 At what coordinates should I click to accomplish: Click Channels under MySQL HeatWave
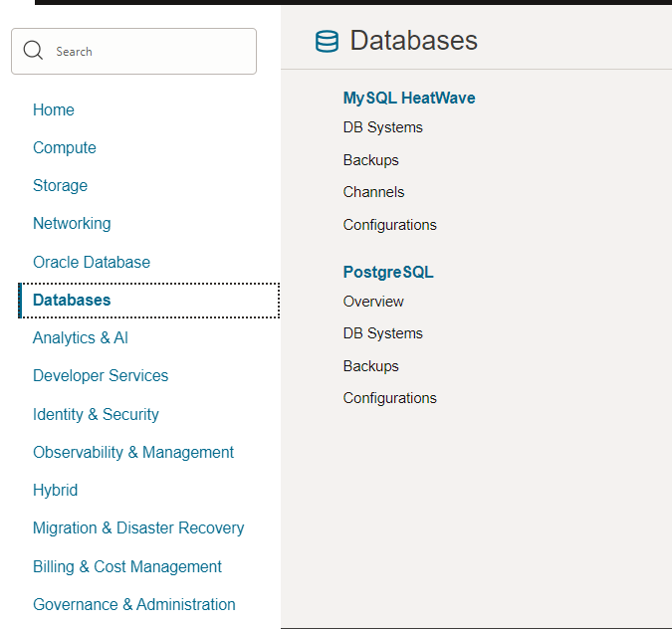tap(374, 192)
